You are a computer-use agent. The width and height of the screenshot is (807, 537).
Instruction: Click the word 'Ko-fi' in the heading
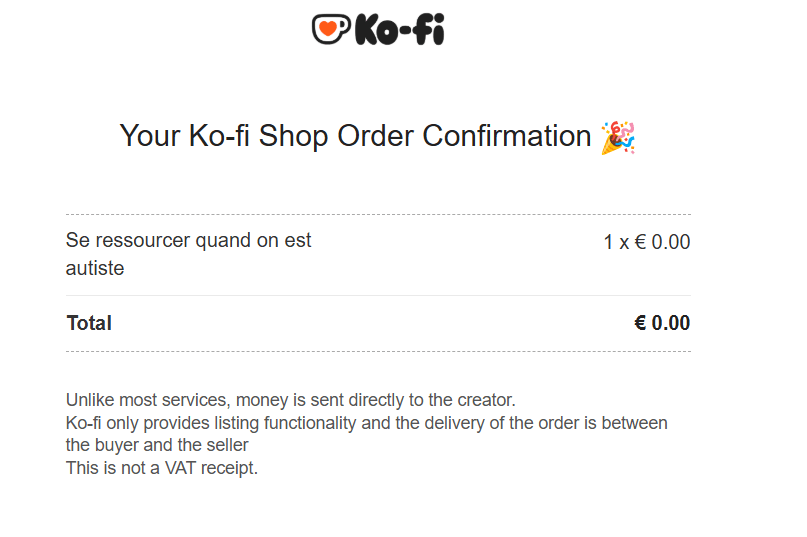tap(219, 136)
